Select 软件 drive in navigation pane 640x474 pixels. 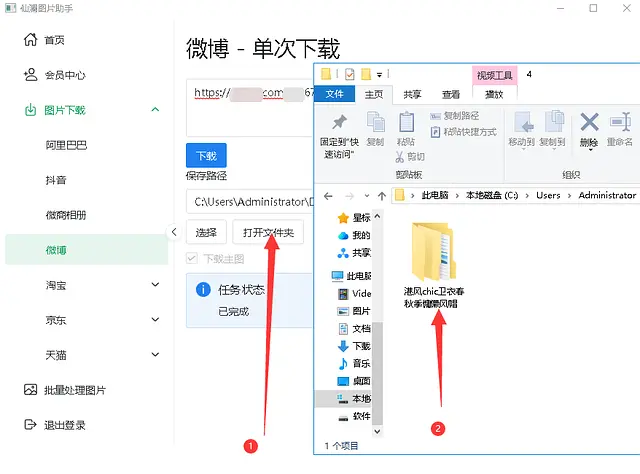point(353,416)
